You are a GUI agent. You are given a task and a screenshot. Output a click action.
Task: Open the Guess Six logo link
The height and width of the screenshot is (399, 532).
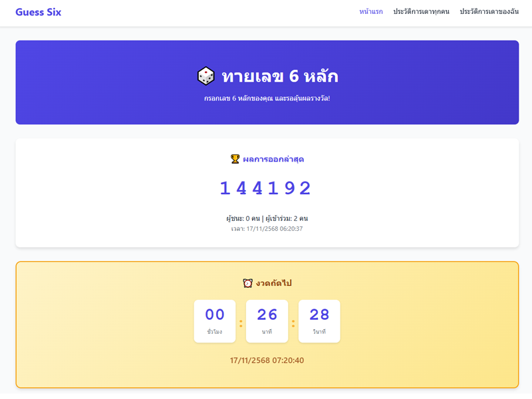pyautogui.click(x=39, y=12)
